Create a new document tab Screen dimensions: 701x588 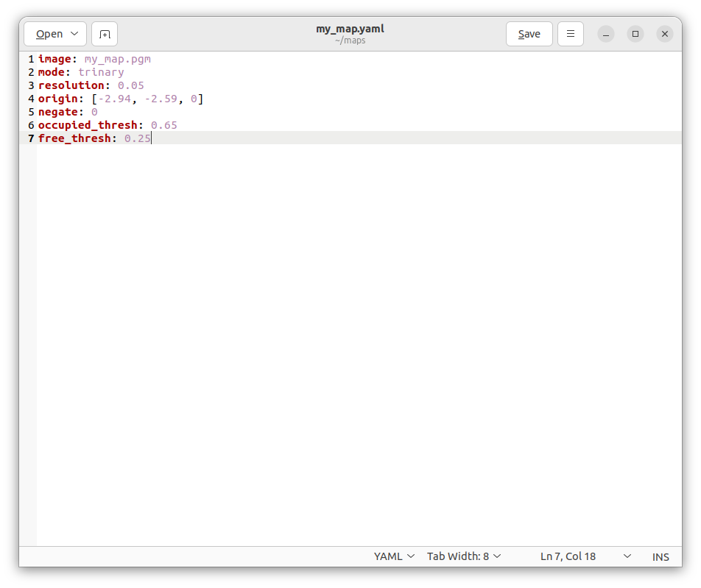105,34
